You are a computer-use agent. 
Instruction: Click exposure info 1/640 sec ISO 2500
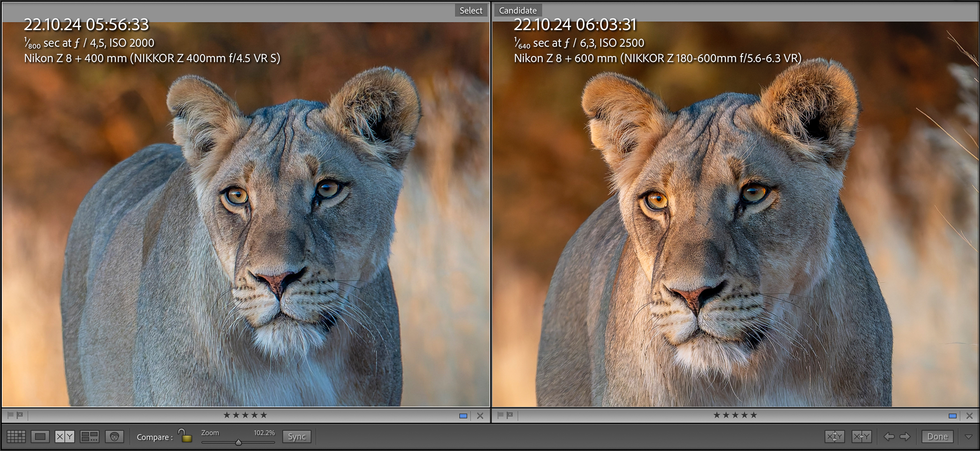click(579, 43)
